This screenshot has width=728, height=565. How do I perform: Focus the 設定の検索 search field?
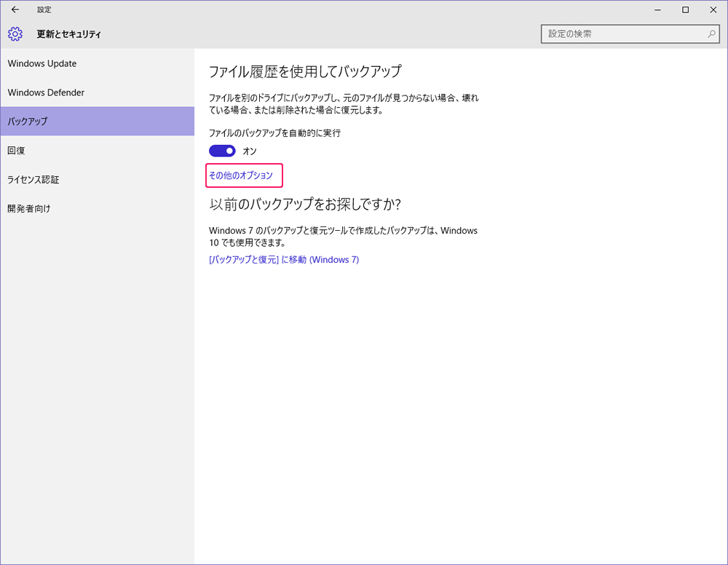[x=630, y=34]
